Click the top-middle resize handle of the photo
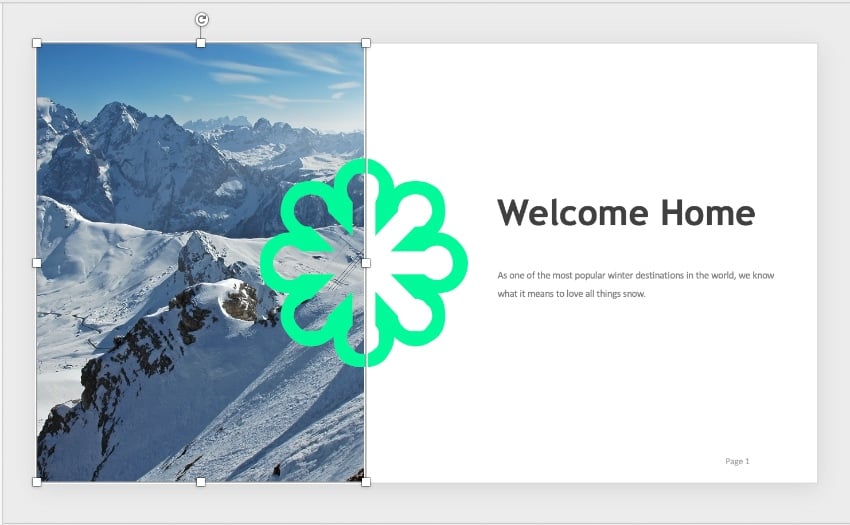This screenshot has width=850, height=525. 201,43
